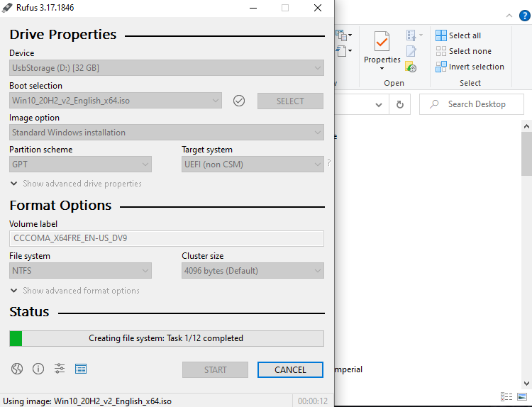532x407 pixels.
Task: Click Explorer scrollbar up arrow
Action: (526, 126)
